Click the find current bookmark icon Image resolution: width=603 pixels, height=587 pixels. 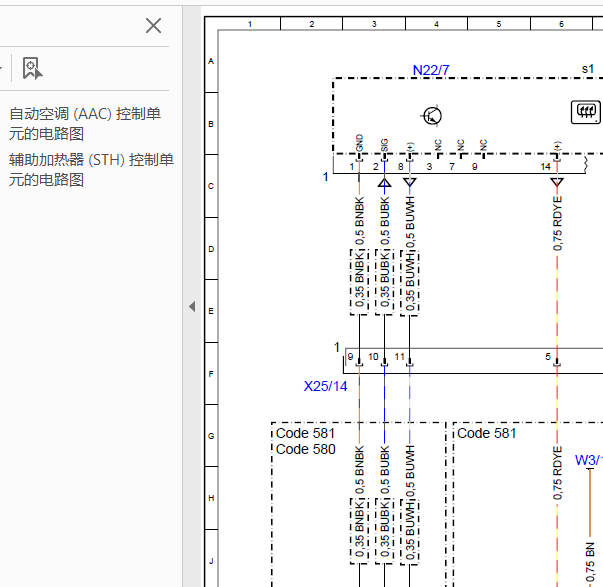coord(32,68)
